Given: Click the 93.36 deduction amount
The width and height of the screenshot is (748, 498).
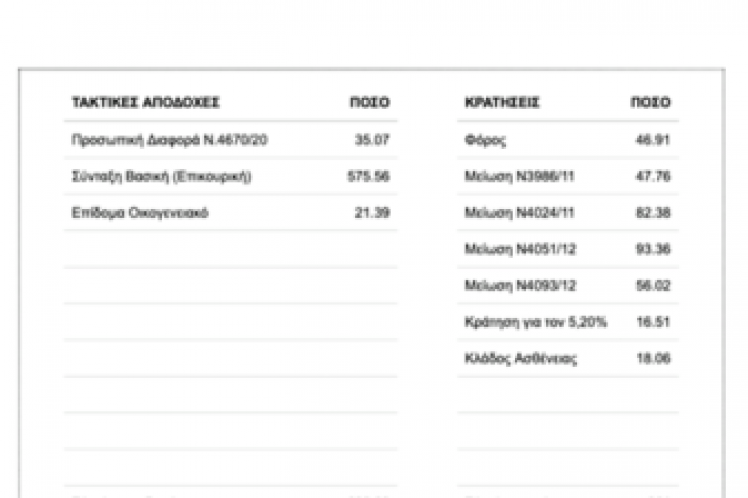Looking at the screenshot, I should coord(652,249).
